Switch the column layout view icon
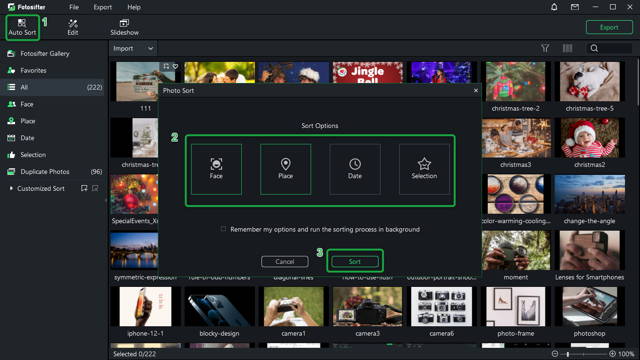640x360 pixels. click(567, 48)
